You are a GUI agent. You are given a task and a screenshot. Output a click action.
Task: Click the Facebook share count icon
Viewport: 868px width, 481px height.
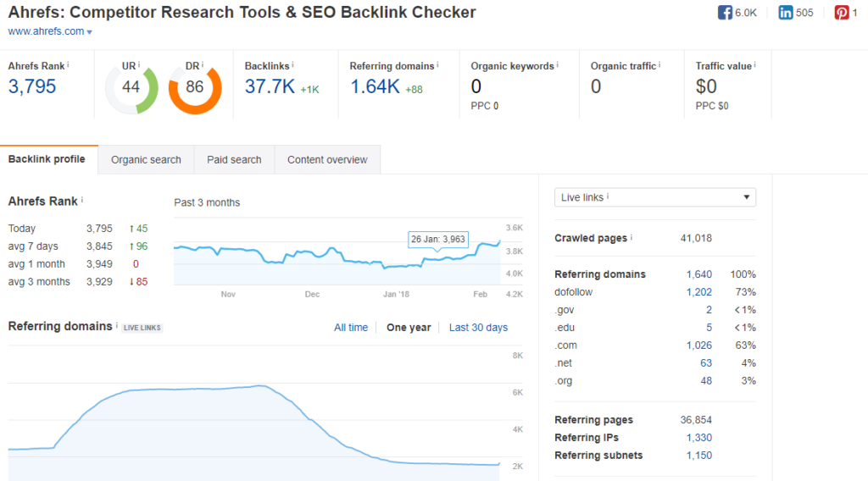(725, 12)
